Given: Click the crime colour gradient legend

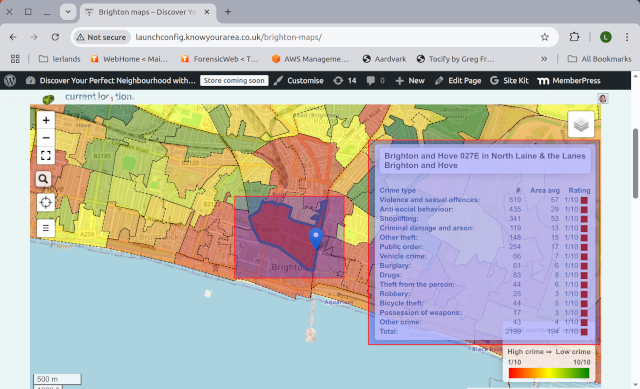Looking at the screenshot, I should (549, 373).
